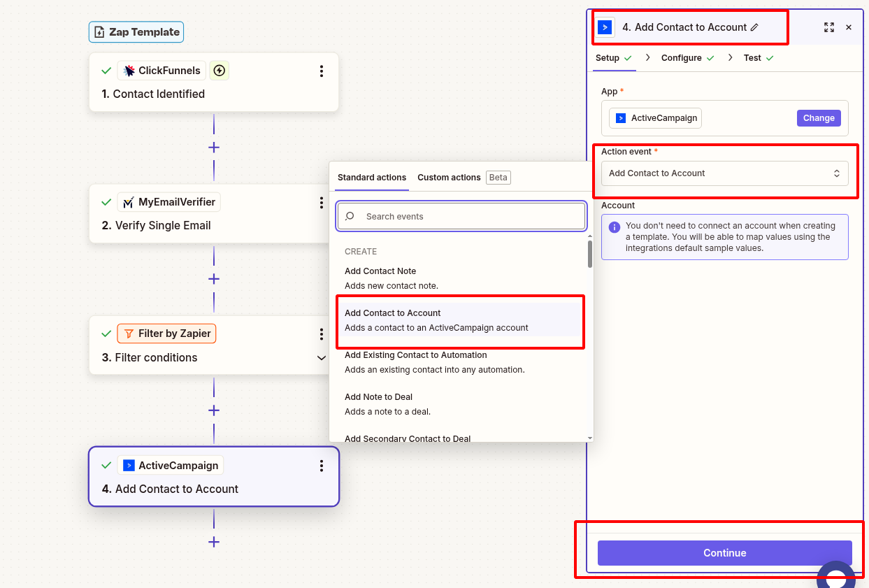Click the magnifying glass in the search bar

pos(349,216)
